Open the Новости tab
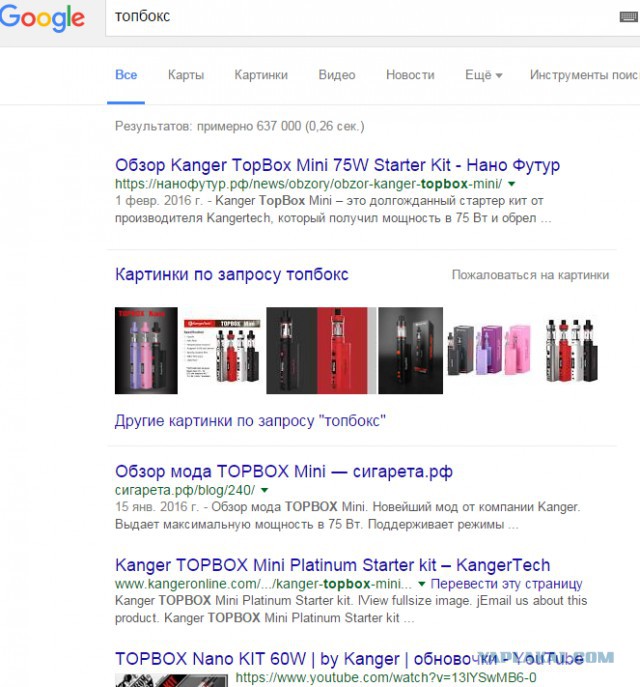 [410, 75]
